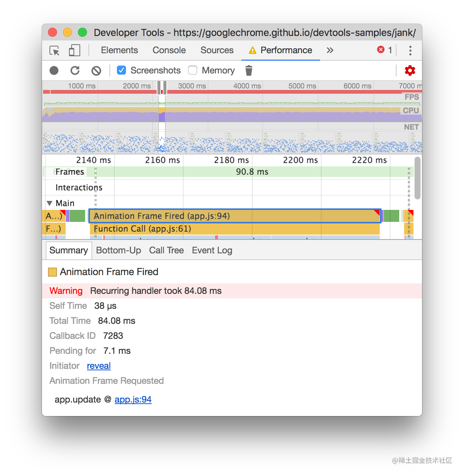Click the Interactions track label
Image resolution: width=464 pixels, height=476 pixels.
[x=79, y=187]
